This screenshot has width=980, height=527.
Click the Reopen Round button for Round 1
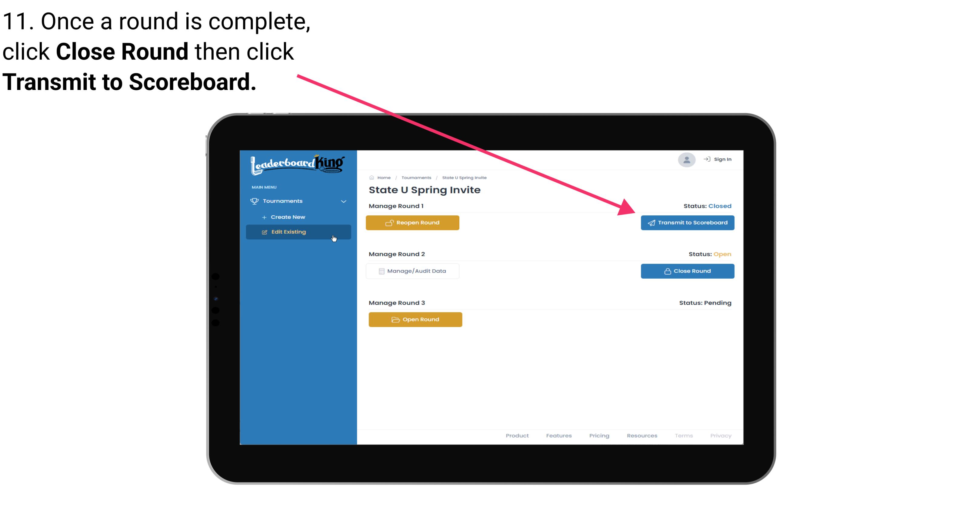pos(413,223)
